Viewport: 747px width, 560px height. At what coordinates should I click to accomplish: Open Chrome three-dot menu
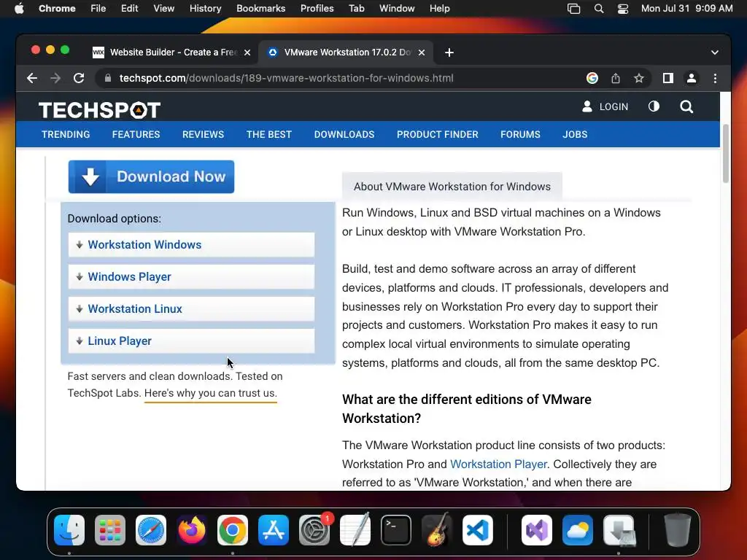click(x=715, y=78)
